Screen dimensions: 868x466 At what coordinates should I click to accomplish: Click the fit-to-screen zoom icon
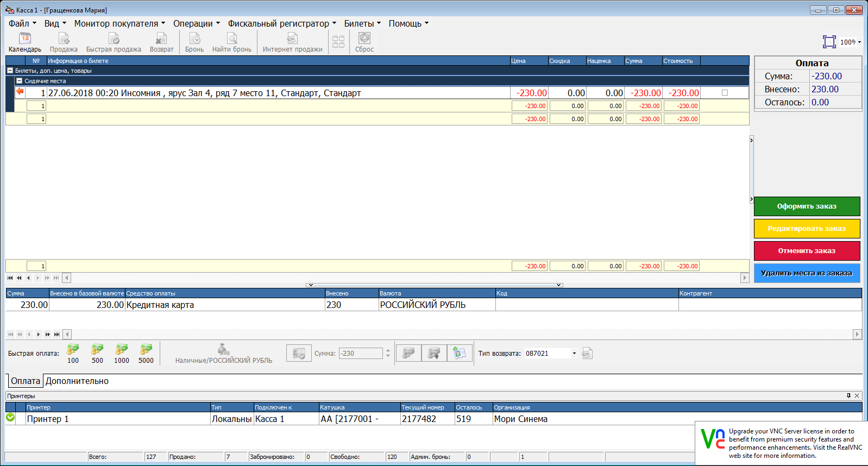click(x=829, y=42)
